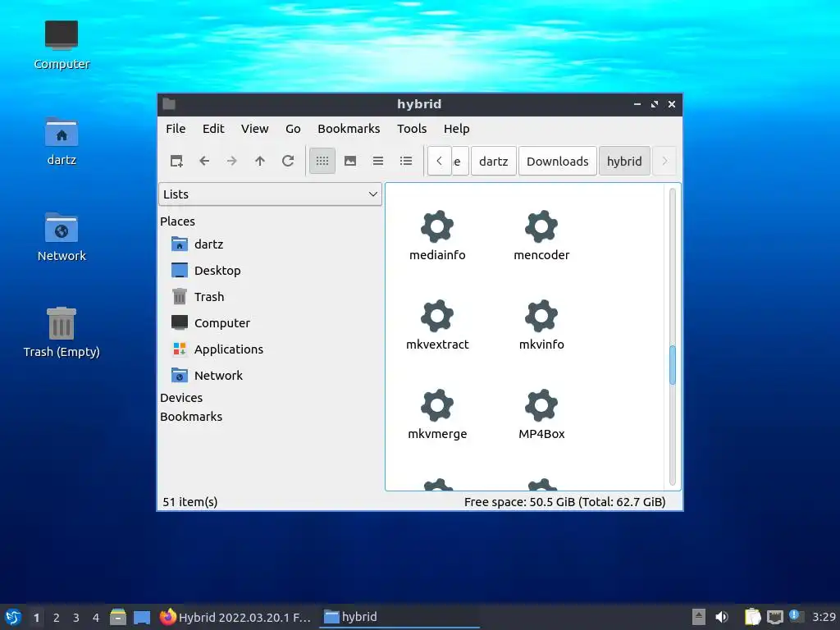Click the file view vertical scrollbar thumb
840x630 pixels.
click(x=673, y=365)
